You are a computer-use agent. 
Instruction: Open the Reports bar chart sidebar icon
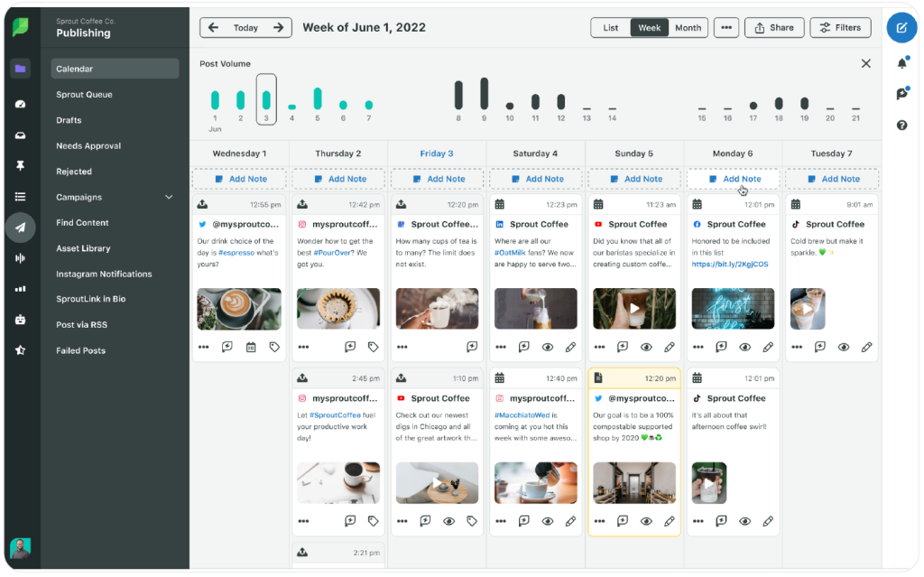point(21,289)
